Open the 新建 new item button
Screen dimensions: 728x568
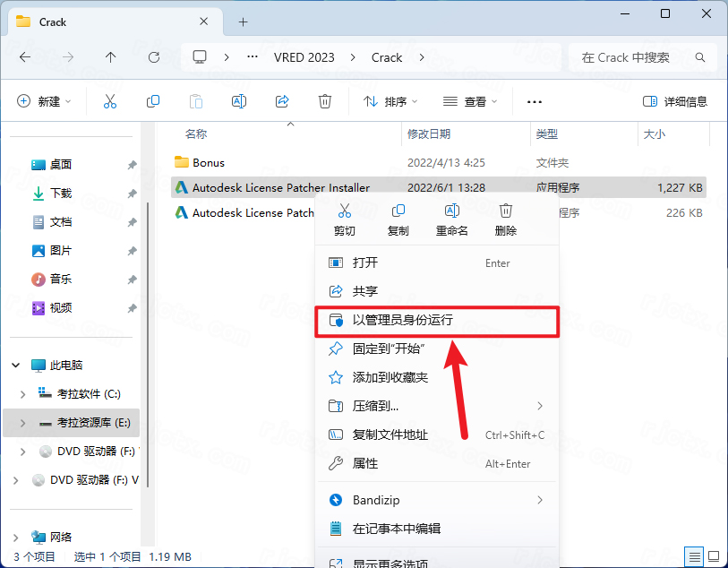44,102
